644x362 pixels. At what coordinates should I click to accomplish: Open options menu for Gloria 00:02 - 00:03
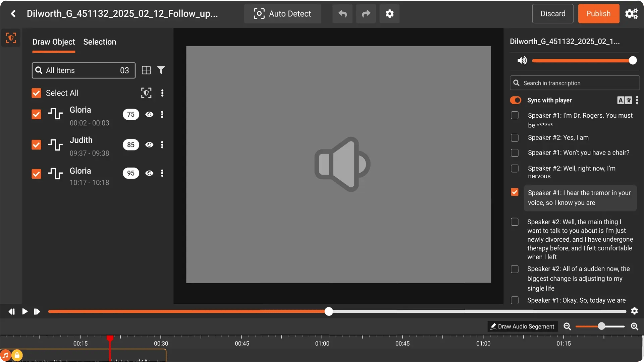162,114
